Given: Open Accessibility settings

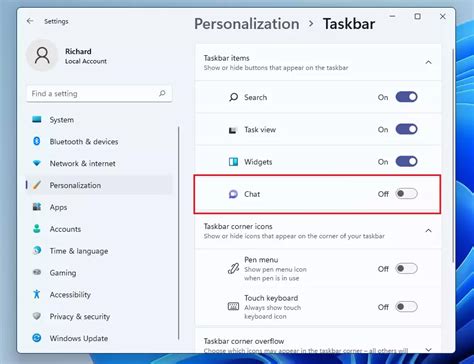Looking at the screenshot, I should 99,294.
